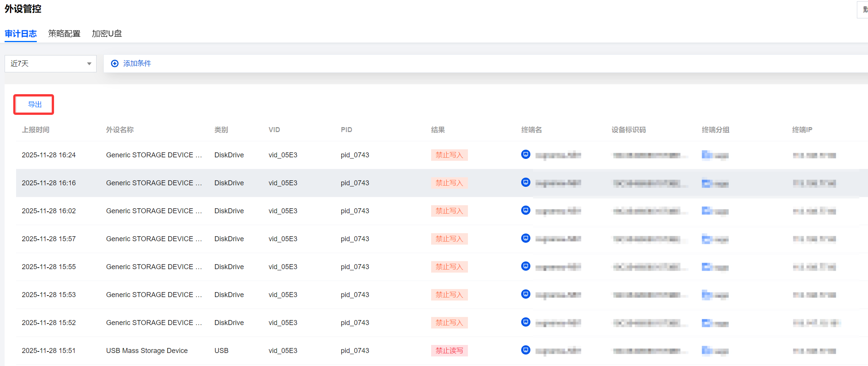Click 禁止写入 tag in the 16:24 row
868x366 pixels.
point(449,155)
